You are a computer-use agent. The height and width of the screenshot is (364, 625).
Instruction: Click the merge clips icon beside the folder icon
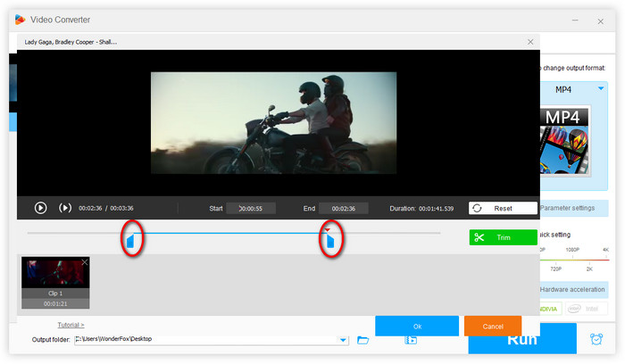click(411, 340)
